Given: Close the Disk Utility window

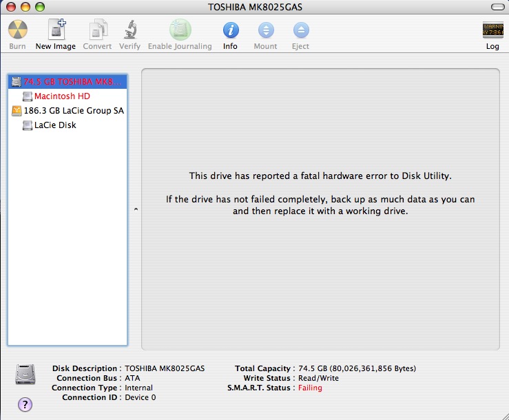Looking at the screenshot, I should coord(11,7).
